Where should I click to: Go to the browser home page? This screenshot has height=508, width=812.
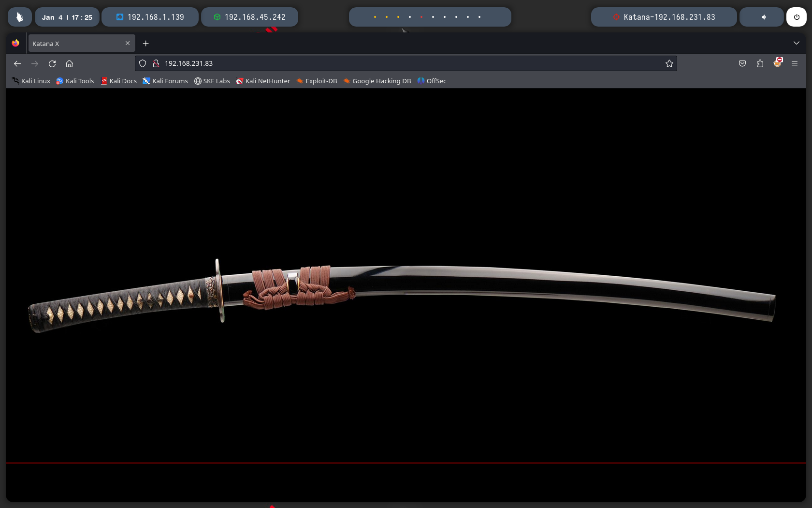coord(69,63)
